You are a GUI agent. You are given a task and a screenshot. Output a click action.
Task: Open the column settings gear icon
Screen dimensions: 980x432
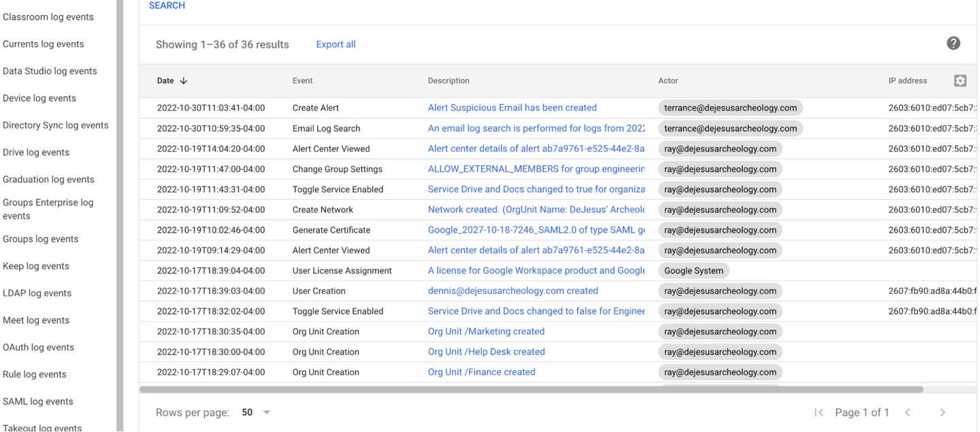click(x=960, y=81)
